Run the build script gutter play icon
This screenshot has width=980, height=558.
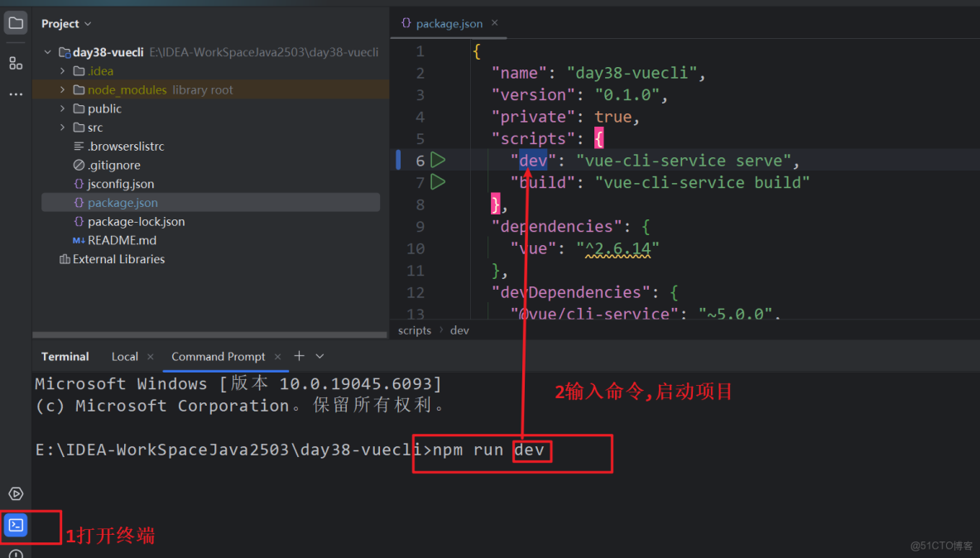pyautogui.click(x=438, y=182)
